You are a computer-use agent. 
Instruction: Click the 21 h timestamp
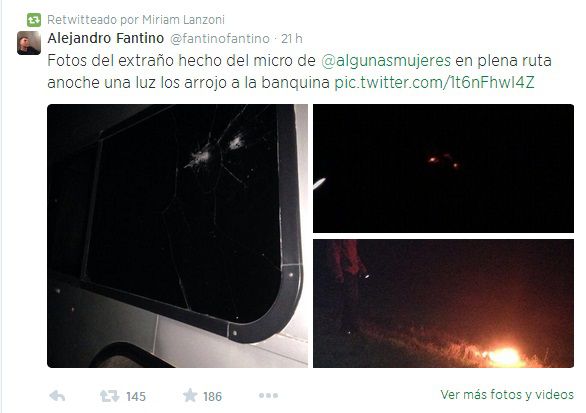(292, 38)
